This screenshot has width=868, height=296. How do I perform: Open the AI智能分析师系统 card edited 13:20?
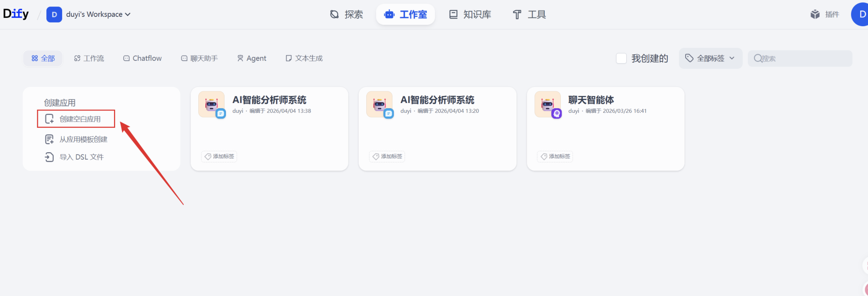pos(437,129)
